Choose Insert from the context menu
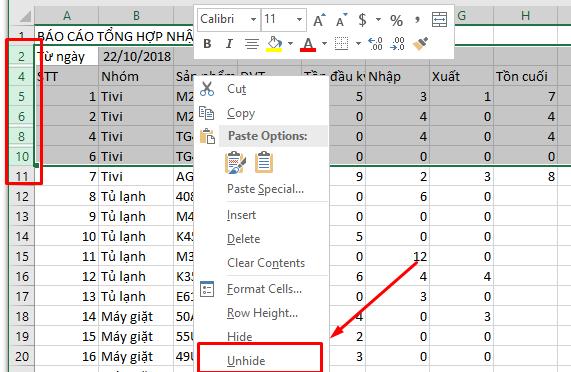 tap(241, 215)
